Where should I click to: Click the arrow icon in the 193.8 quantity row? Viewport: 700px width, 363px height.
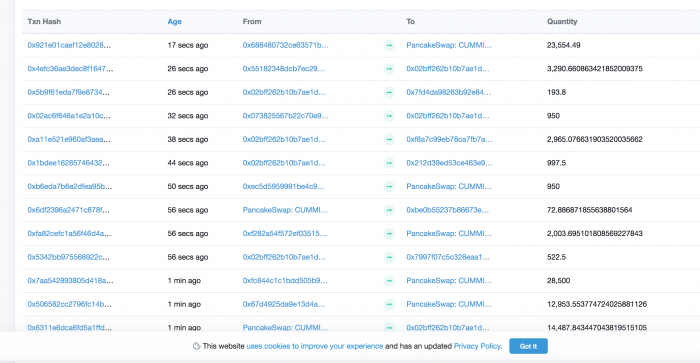tap(389, 92)
